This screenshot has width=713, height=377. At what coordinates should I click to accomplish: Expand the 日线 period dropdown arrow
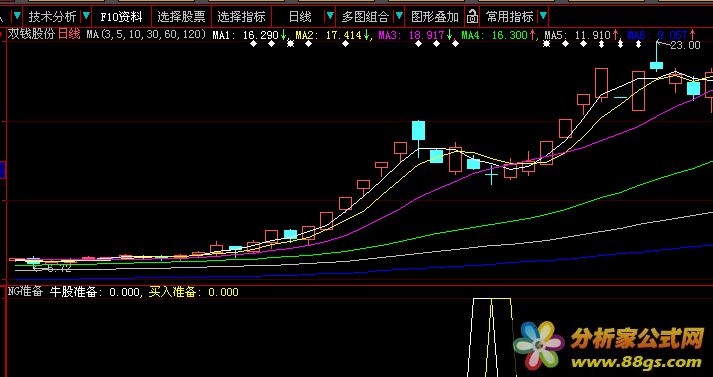(x=330, y=17)
